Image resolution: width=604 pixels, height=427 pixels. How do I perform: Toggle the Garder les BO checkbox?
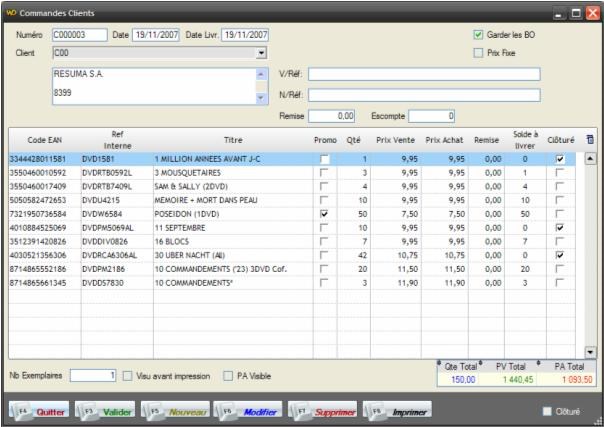coord(478,35)
